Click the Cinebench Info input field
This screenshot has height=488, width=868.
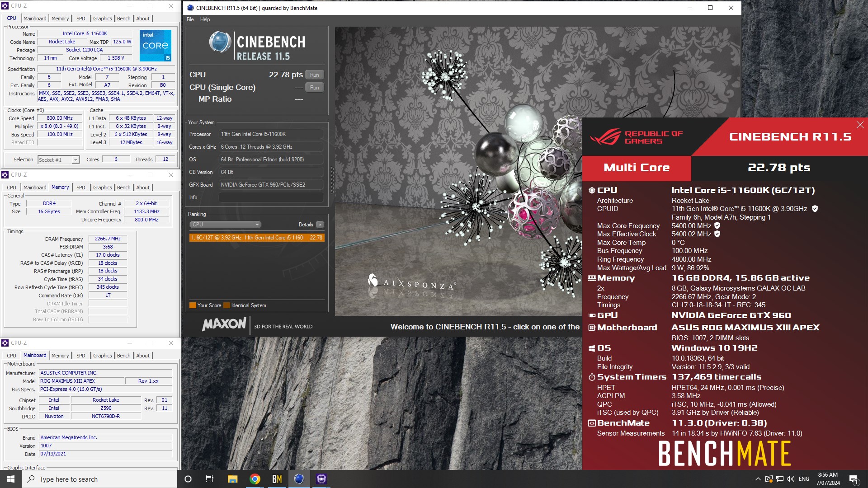coord(271,197)
